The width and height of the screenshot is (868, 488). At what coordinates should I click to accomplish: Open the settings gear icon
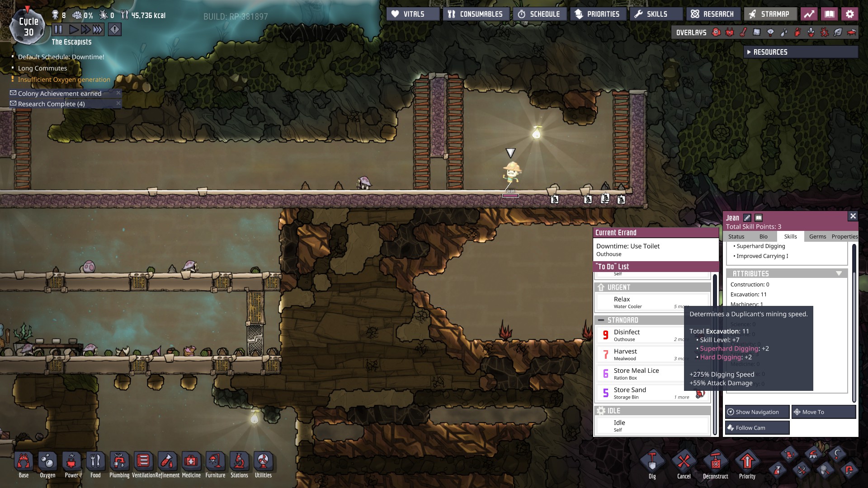pos(849,14)
